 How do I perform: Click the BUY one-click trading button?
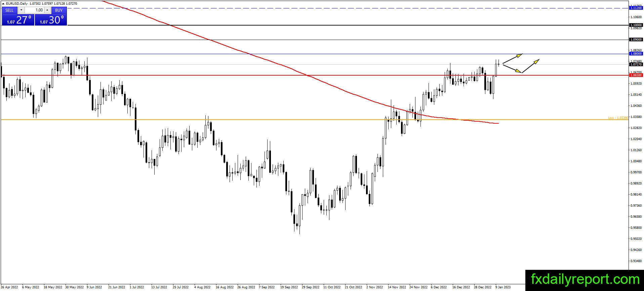(59, 10)
